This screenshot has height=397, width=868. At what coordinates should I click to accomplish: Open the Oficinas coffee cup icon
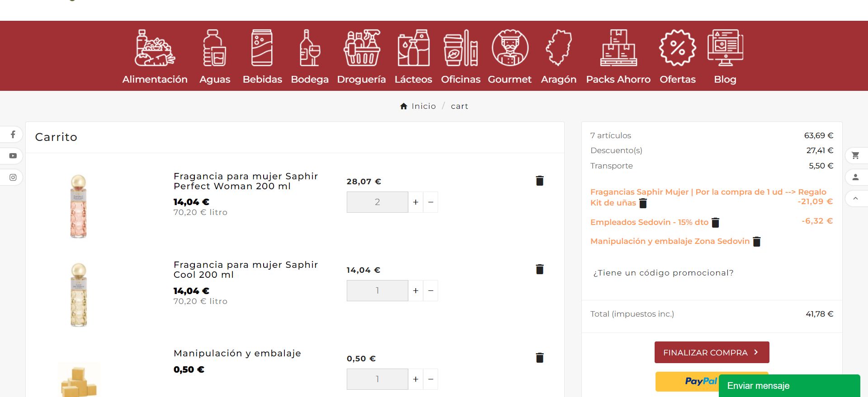pos(461,48)
